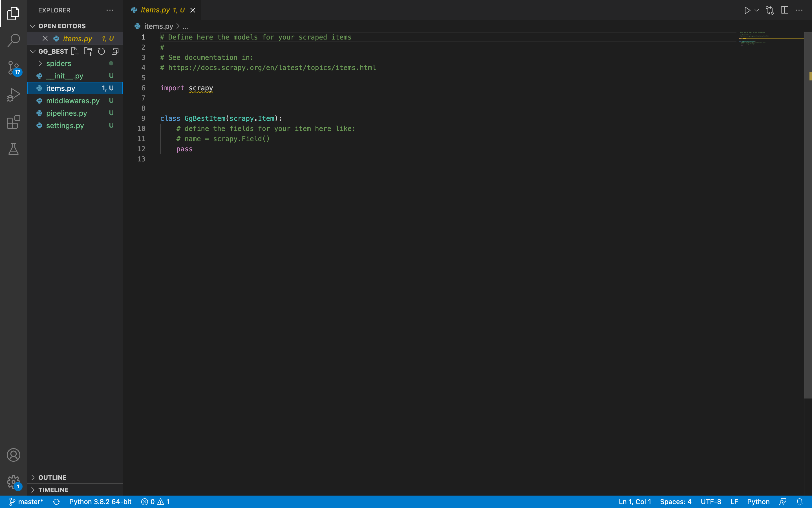Open the Run and Debug view
The image size is (812, 508).
coord(14,95)
